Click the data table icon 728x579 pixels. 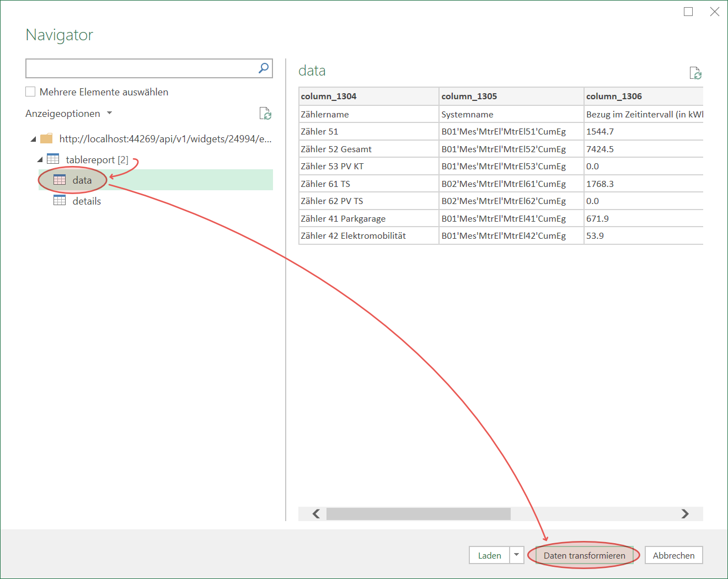point(60,180)
